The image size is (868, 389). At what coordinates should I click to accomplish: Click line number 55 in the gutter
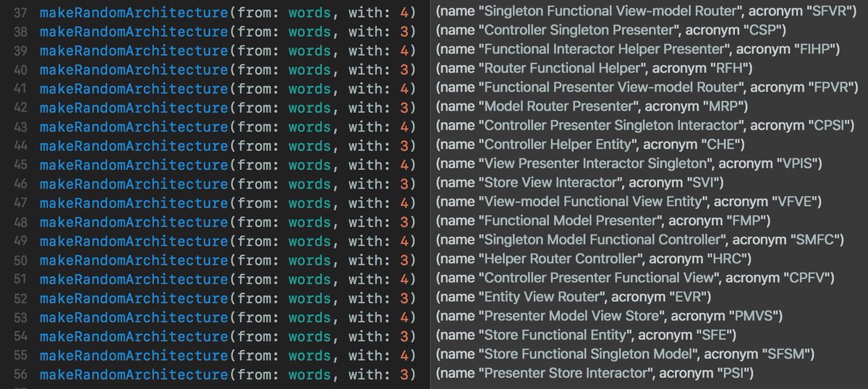point(19,356)
